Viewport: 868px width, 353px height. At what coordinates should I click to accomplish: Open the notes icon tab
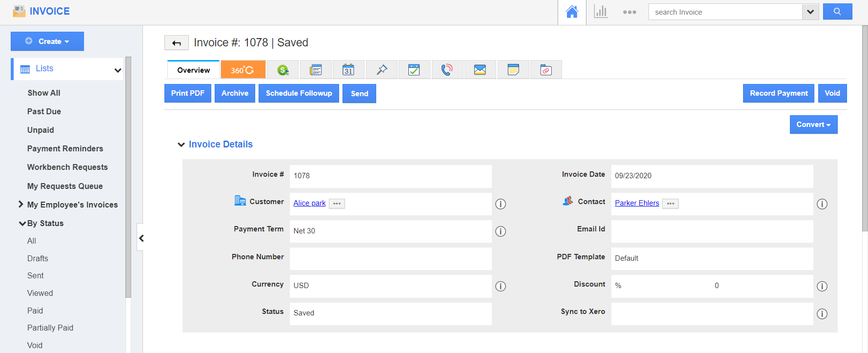click(513, 70)
